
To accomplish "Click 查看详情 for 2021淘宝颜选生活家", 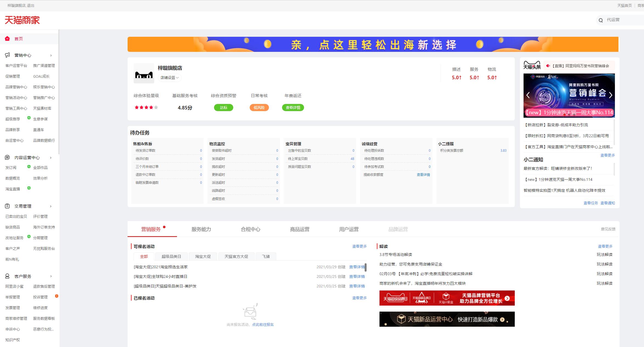I will point(357,267).
